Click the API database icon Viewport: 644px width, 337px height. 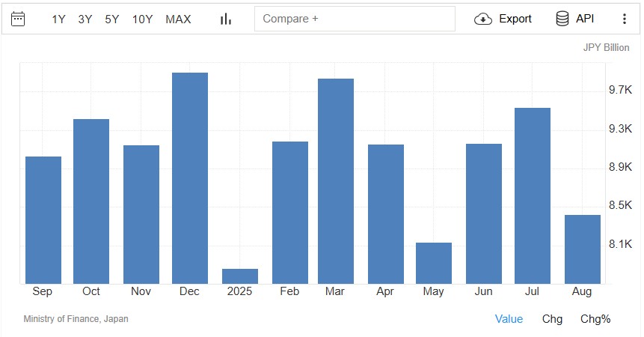pyautogui.click(x=562, y=19)
